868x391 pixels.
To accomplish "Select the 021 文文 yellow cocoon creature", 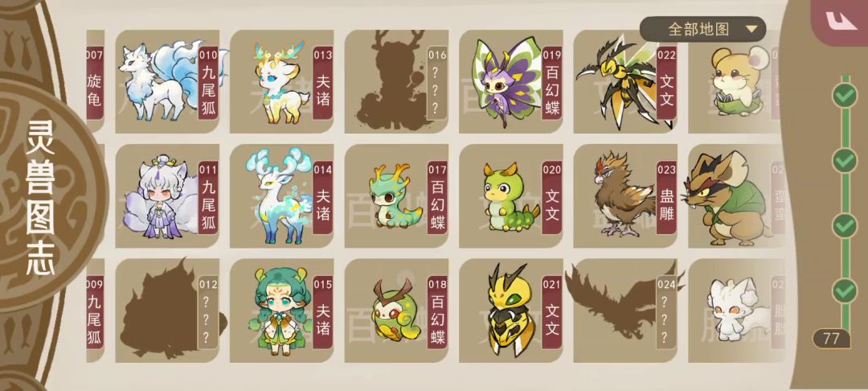I will pos(511,311).
